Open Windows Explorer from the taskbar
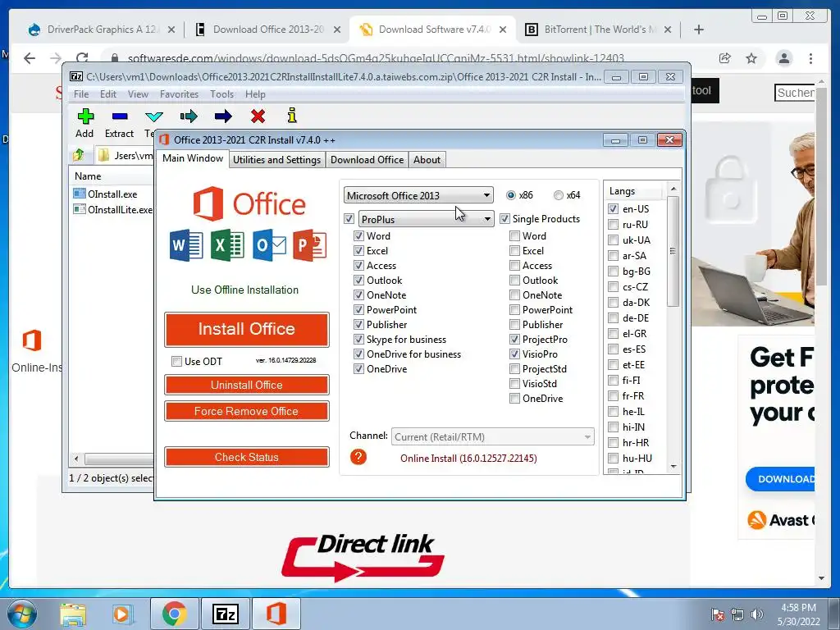Screen dimensions: 840x630 73,614
